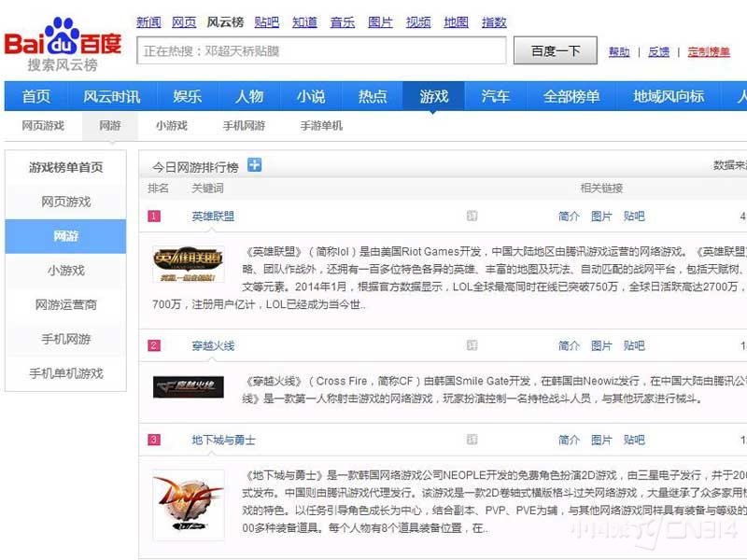This screenshot has height=560, width=747.
Task: Open the 小说 nav tab
Action: tap(311, 96)
